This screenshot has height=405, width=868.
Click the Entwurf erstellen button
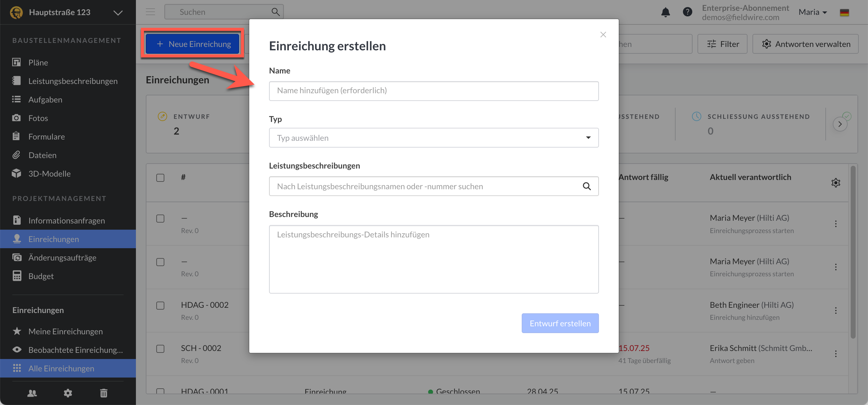coord(560,323)
